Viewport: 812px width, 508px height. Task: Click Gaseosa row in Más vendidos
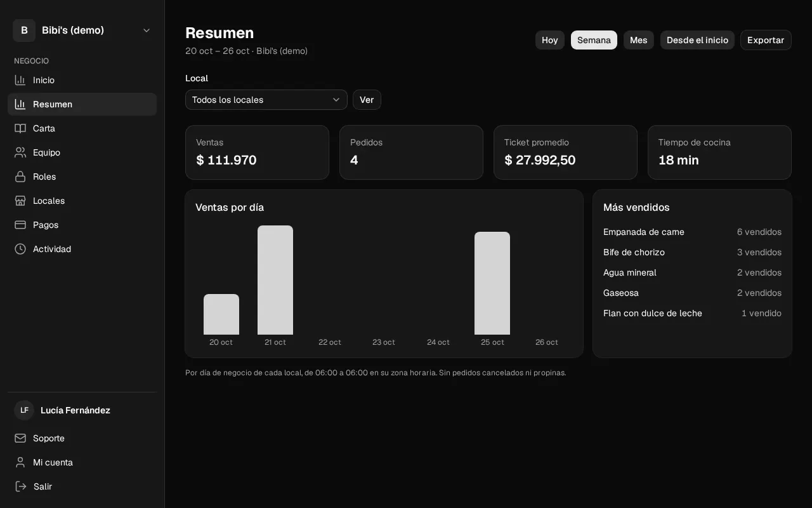[x=692, y=293]
